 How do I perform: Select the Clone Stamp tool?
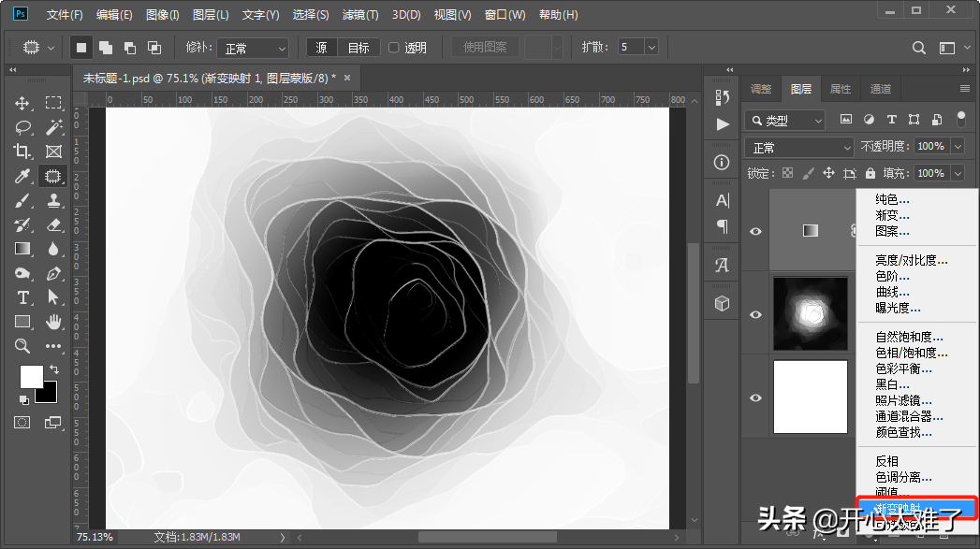53,200
